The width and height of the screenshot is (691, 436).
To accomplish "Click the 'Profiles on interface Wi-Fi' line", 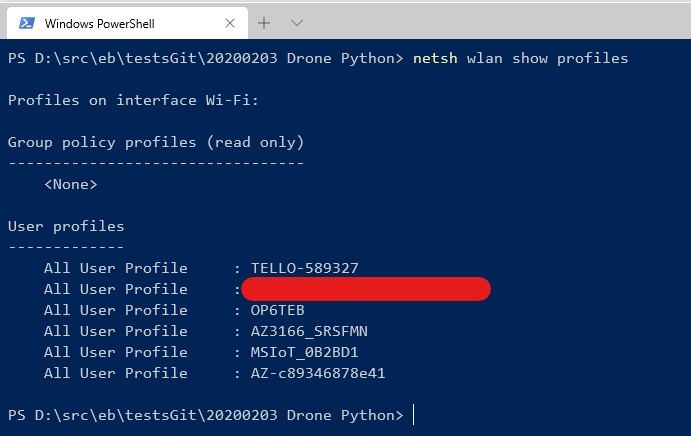I will 133,100.
